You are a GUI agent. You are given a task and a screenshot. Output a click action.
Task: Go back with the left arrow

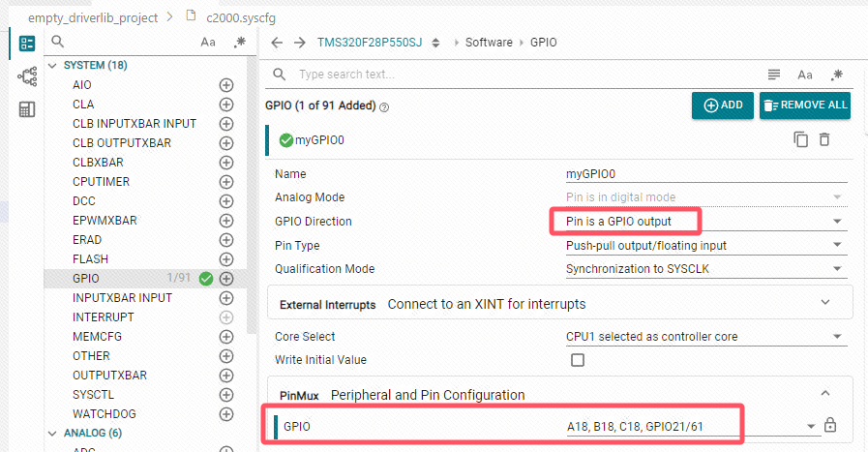pyautogui.click(x=277, y=43)
